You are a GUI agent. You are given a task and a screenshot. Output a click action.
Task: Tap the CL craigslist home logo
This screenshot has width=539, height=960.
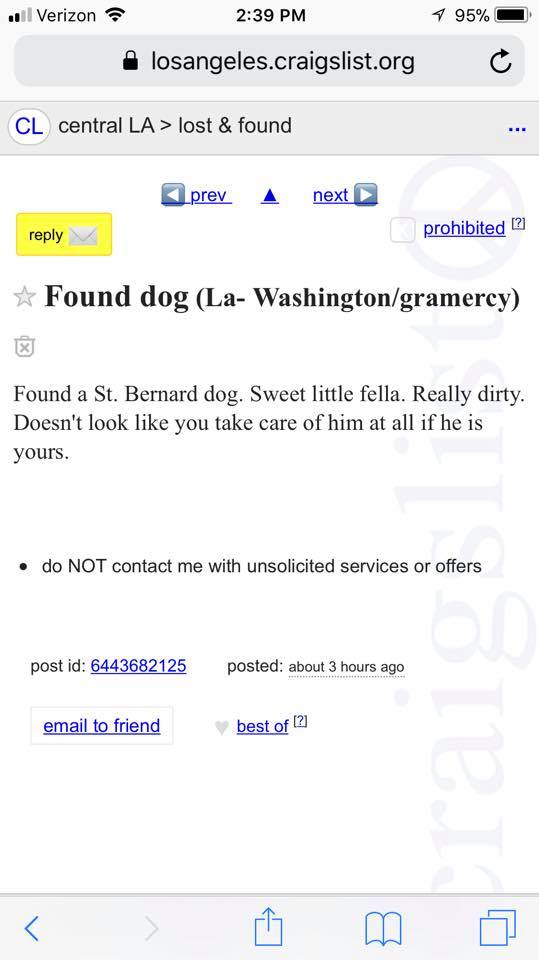coord(29,126)
